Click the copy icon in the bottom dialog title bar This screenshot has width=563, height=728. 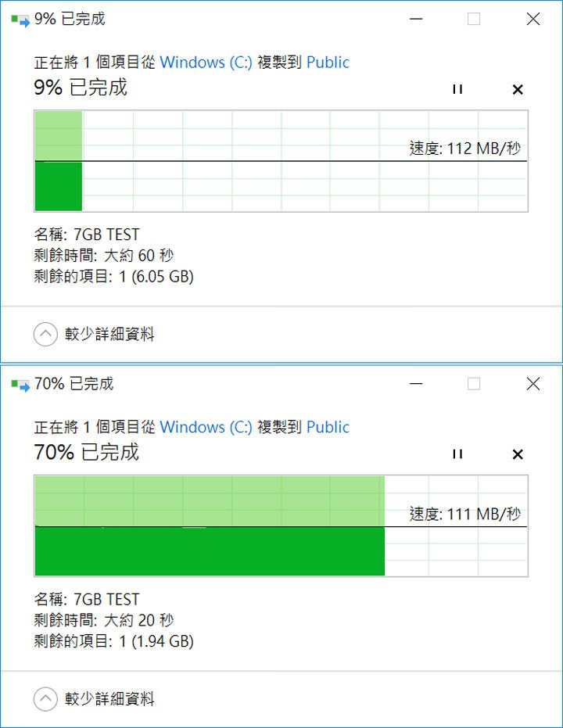[17, 383]
